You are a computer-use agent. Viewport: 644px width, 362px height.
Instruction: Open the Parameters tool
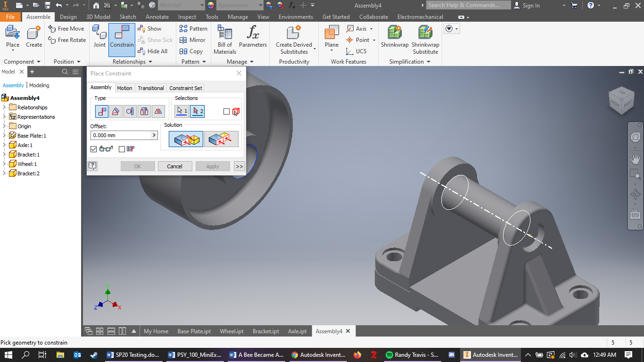coord(253,37)
